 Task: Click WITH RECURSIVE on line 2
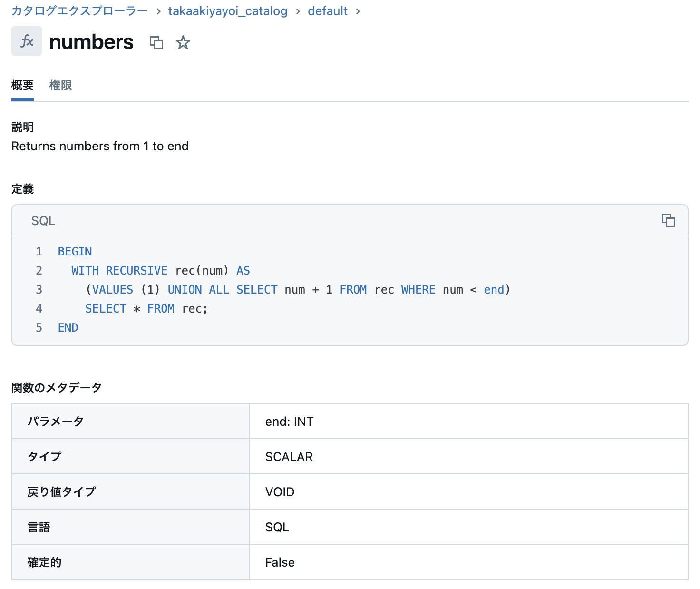click(119, 271)
